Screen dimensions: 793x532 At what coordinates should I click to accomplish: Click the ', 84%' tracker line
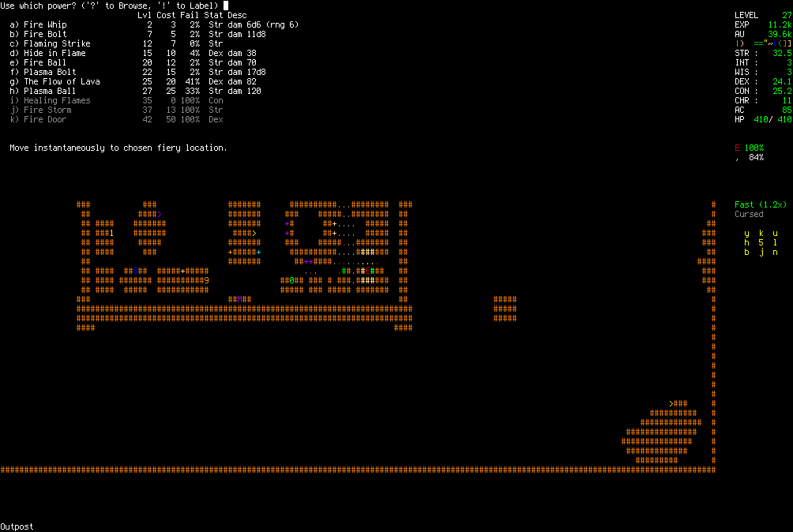[749, 158]
